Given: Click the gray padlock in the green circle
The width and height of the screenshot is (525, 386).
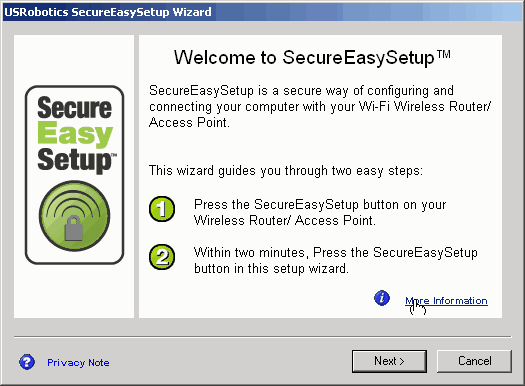Looking at the screenshot, I should [x=74, y=228].
